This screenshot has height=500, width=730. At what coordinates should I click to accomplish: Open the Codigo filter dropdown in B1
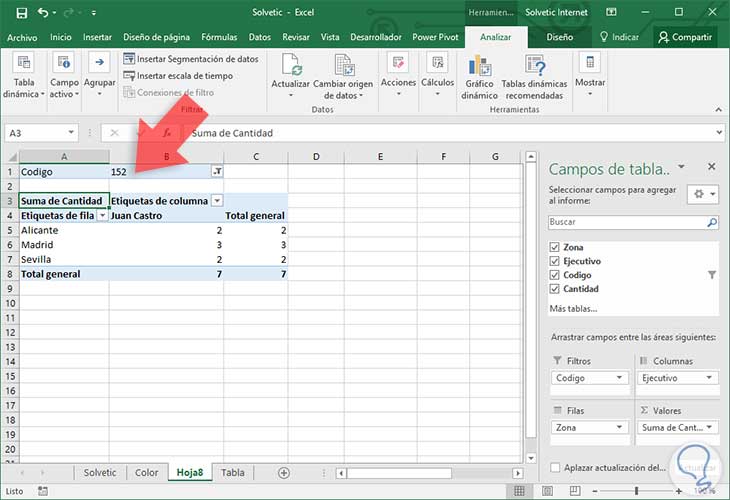pos(217,172)
